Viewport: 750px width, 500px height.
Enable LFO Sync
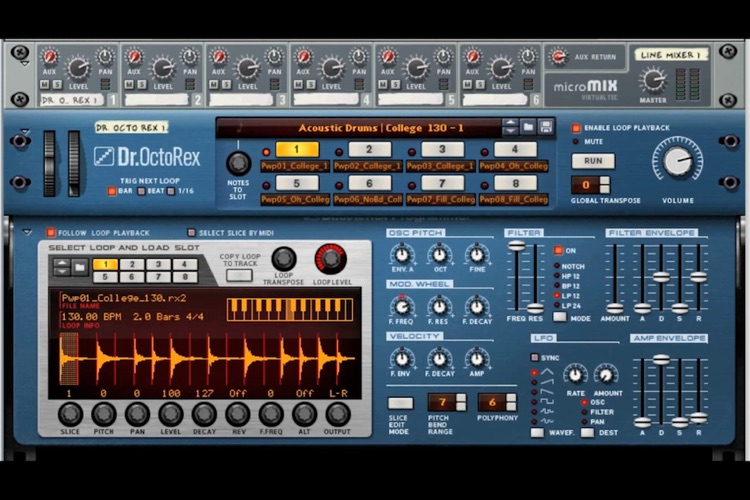(x=535, y=357)
